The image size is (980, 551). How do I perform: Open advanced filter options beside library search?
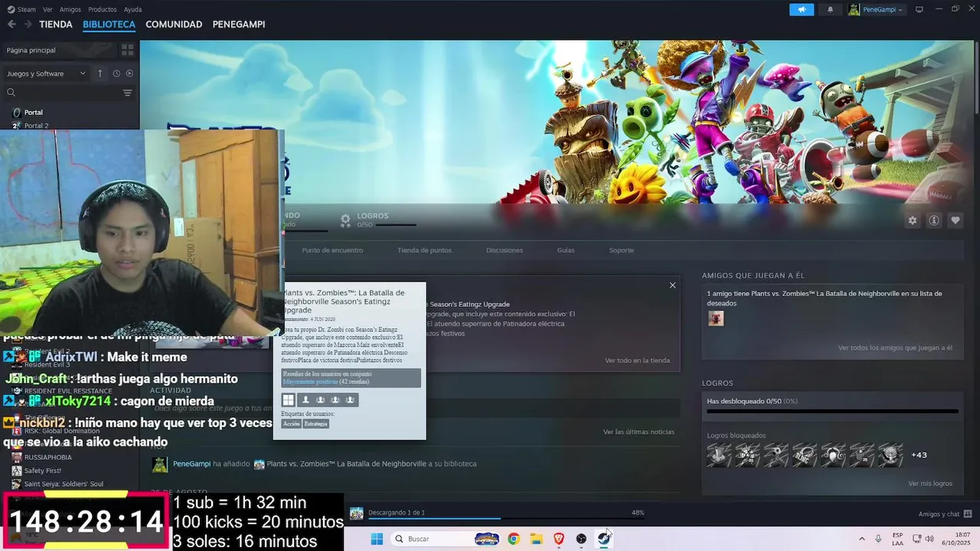click(127, 93)
